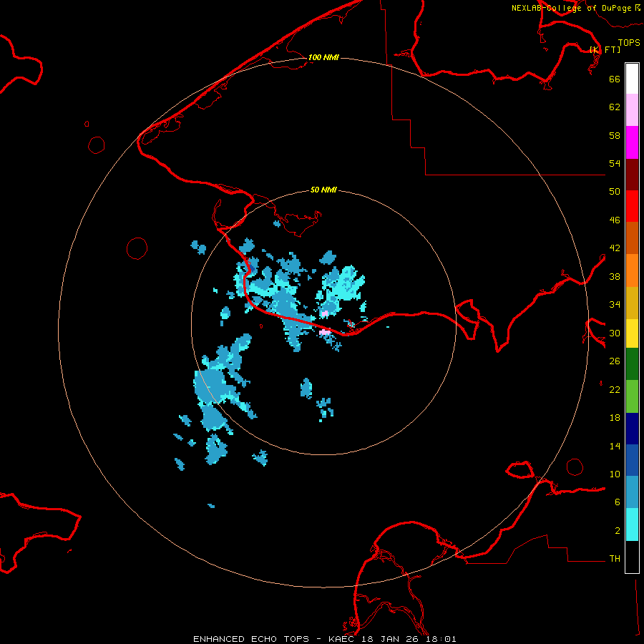Click the yellow 30 kft legend swatch
The height and width of the screenshot is (644, 644).
tap(632, 333)
